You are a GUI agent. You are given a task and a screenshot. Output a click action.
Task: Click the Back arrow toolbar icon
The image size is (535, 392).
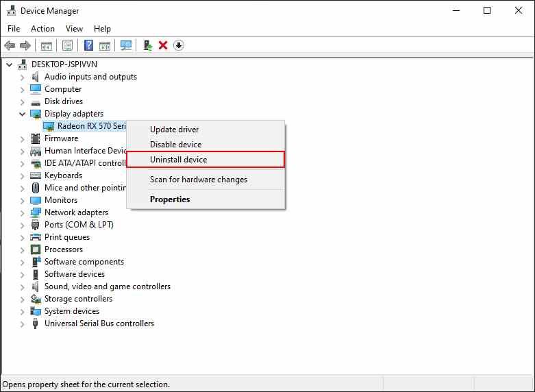point(10,45)
